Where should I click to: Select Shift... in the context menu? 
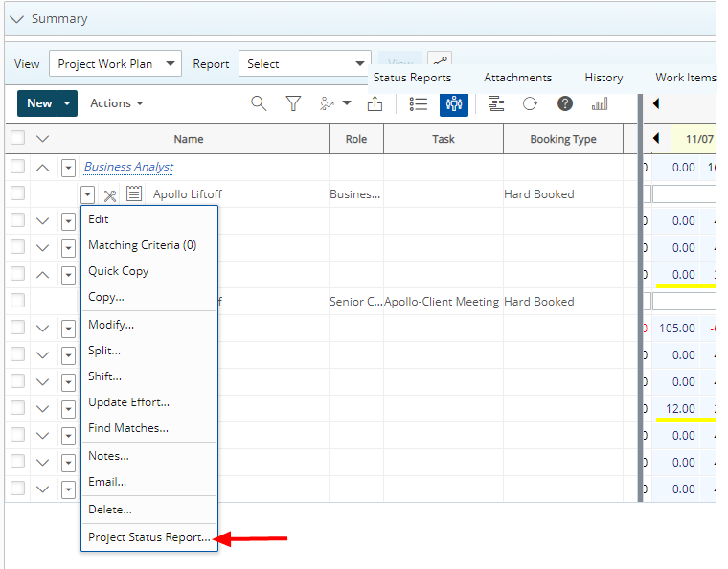104,376
